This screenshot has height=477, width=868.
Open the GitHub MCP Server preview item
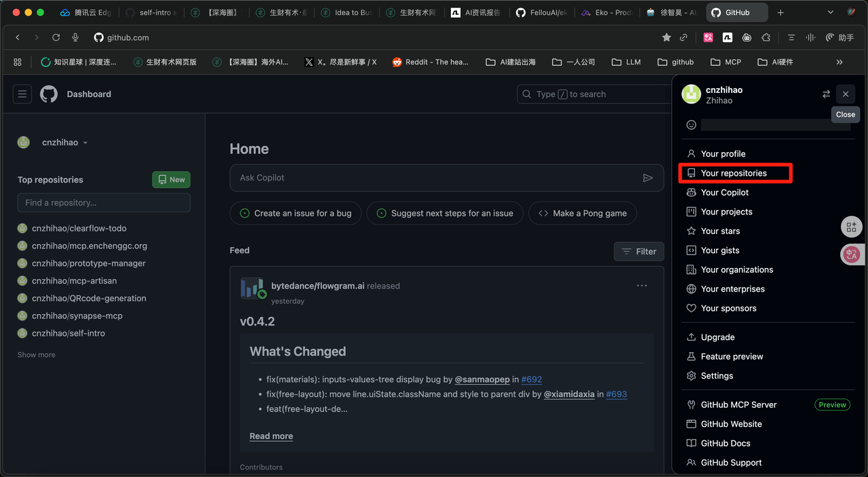point(738,405)
